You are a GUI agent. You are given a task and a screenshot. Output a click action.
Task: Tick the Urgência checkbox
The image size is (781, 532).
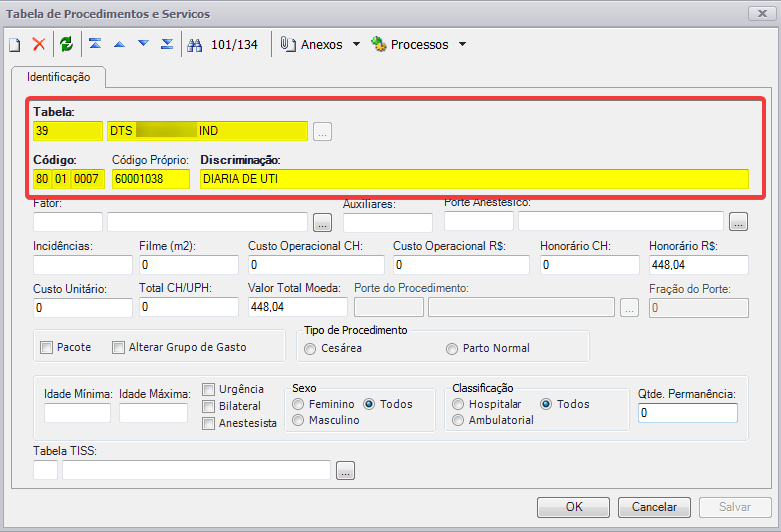(208, 389)
